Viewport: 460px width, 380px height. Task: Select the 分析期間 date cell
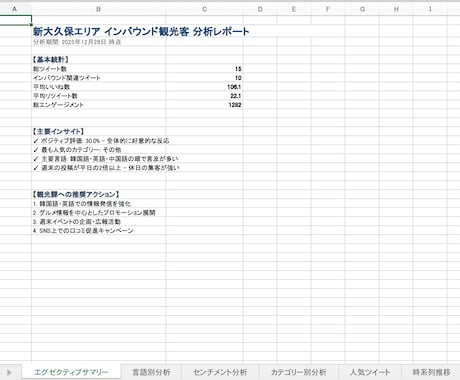click(x=77, y=42)
